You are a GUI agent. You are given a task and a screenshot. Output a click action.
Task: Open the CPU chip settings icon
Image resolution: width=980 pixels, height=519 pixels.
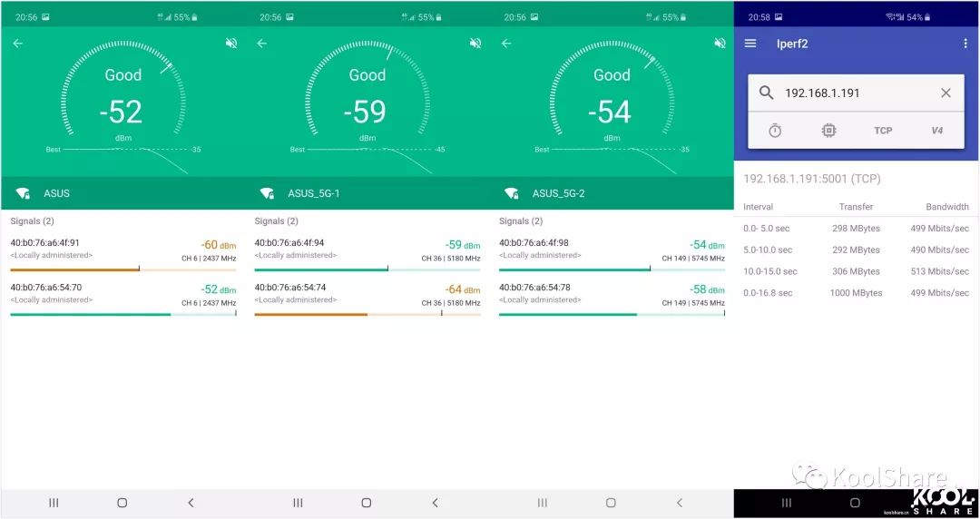coord(828,130)
